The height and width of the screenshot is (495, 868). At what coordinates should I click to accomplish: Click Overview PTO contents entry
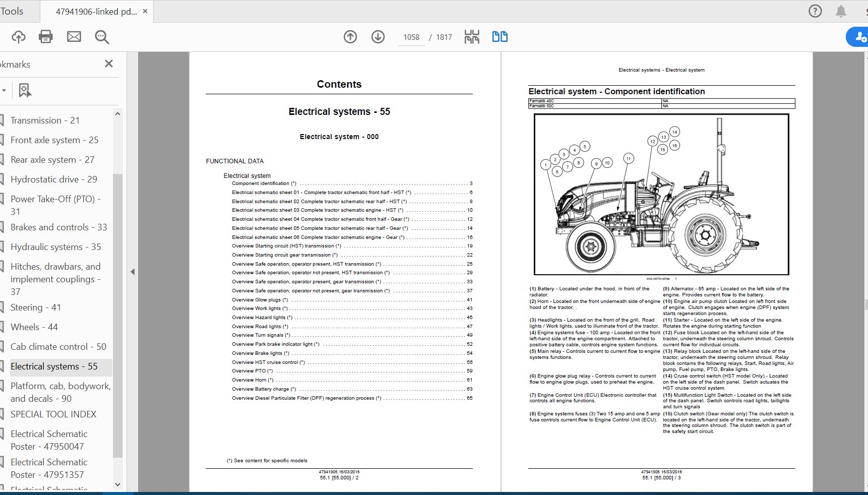tap(352, 371)
